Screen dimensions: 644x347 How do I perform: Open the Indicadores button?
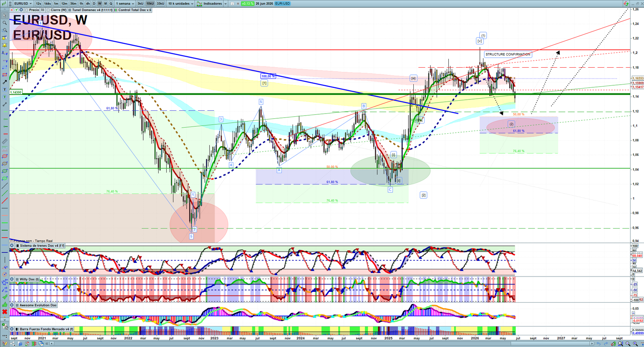pyautogui.click(x=210, y=3)
